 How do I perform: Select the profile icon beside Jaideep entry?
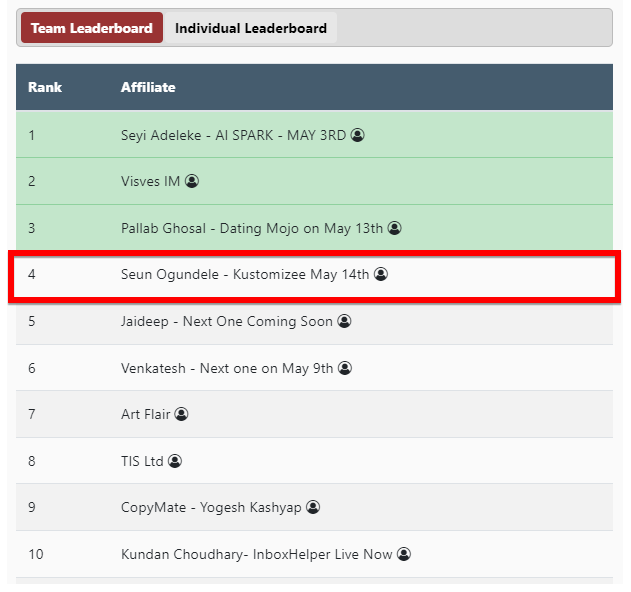tap(344, 321)
